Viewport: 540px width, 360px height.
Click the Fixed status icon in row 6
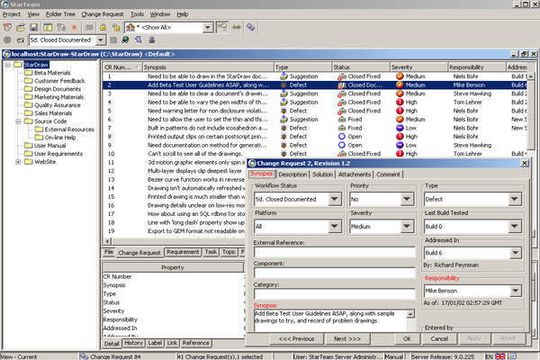(342, 119)
